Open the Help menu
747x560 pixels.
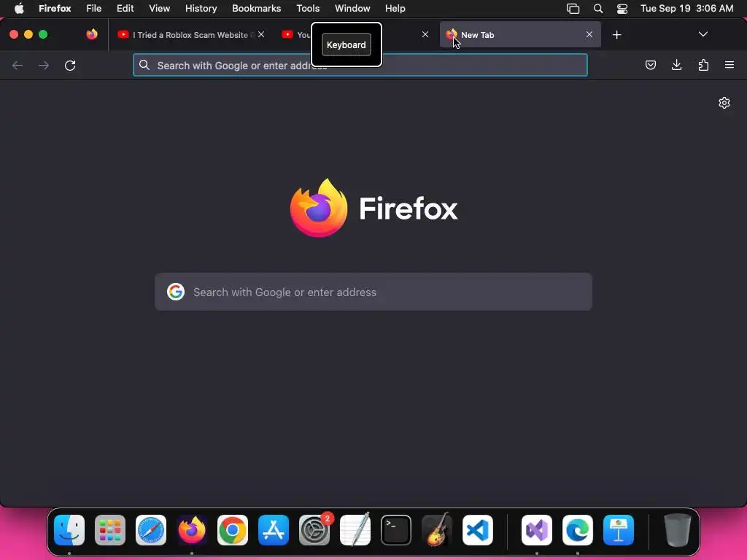tap(395, 9)
